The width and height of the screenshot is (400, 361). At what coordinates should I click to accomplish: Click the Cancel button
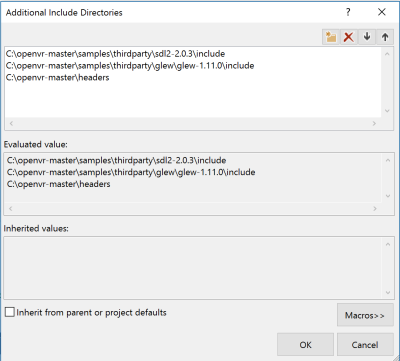click(365, 345)
